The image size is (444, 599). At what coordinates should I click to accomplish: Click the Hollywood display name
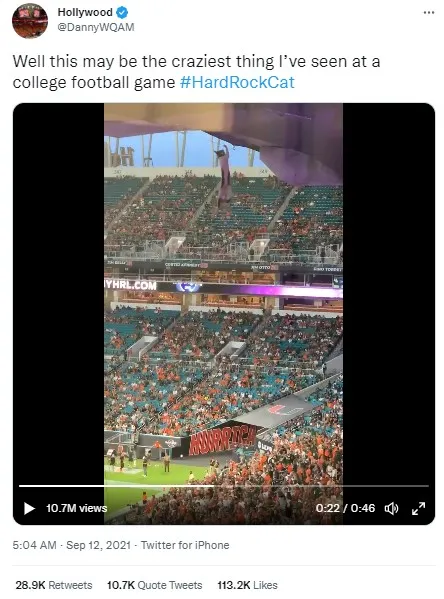85,12
